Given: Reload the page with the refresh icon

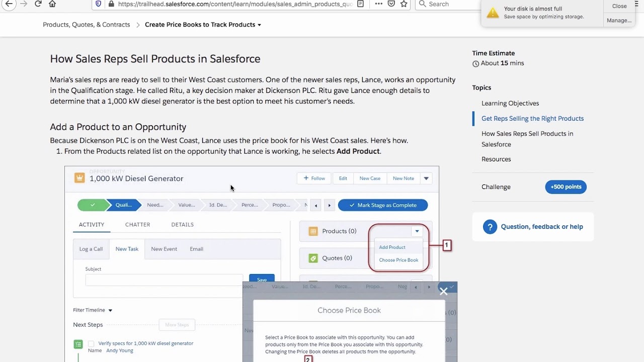Looking at the screenshot, I should 38,4.
